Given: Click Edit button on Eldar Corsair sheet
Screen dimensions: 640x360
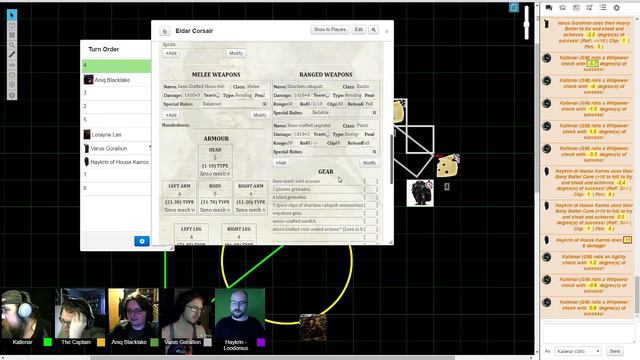Looking at the screenshot, I should (359, 30).
